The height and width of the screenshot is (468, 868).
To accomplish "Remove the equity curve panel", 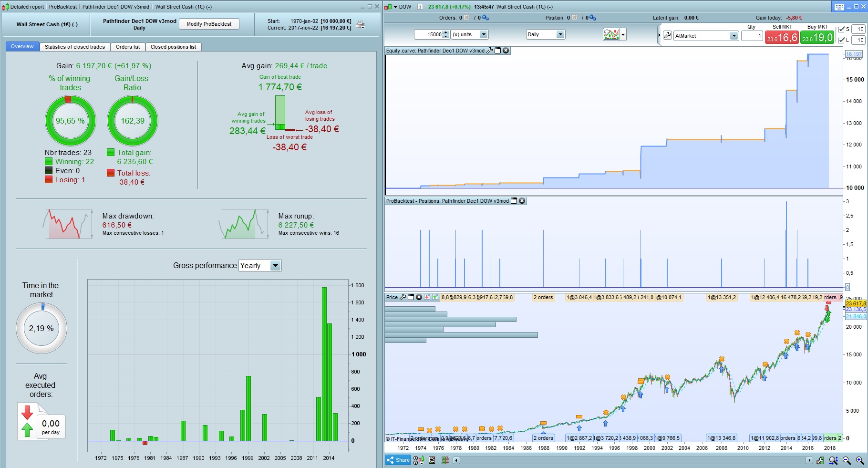I will (506, 51).
